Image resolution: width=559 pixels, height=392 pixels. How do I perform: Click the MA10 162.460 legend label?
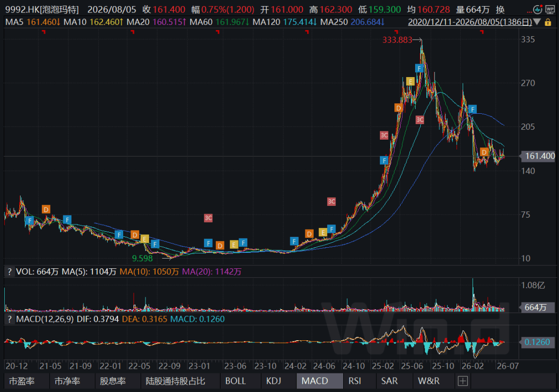pos(93,22)
